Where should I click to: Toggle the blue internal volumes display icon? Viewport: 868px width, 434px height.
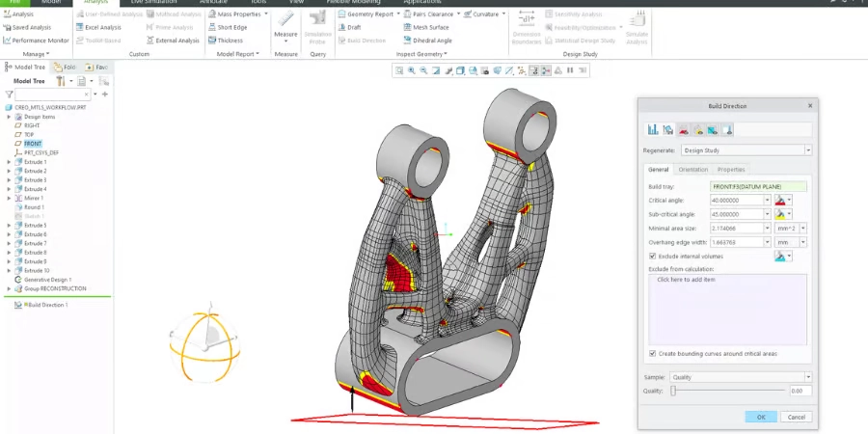coord(713,129)
